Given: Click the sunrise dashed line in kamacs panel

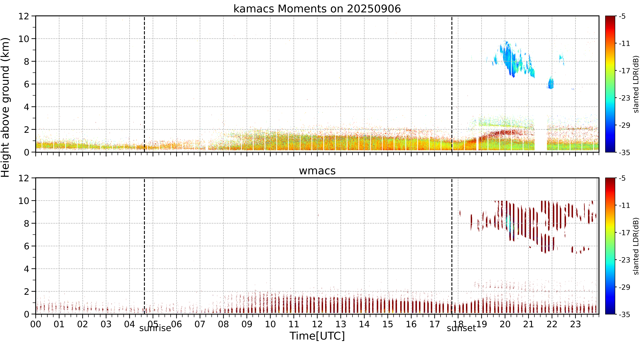Looking at the screenshot, I should click(145, 84).
